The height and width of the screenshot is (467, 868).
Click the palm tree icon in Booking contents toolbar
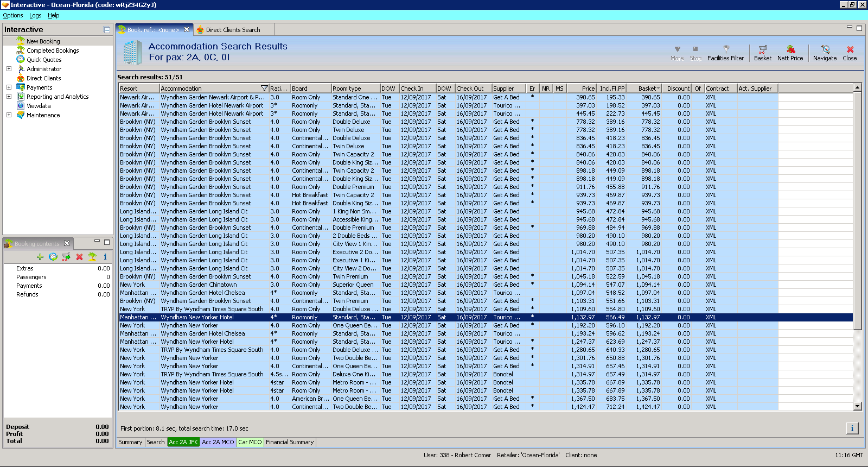pyautogui.click(x=92, y=257)
